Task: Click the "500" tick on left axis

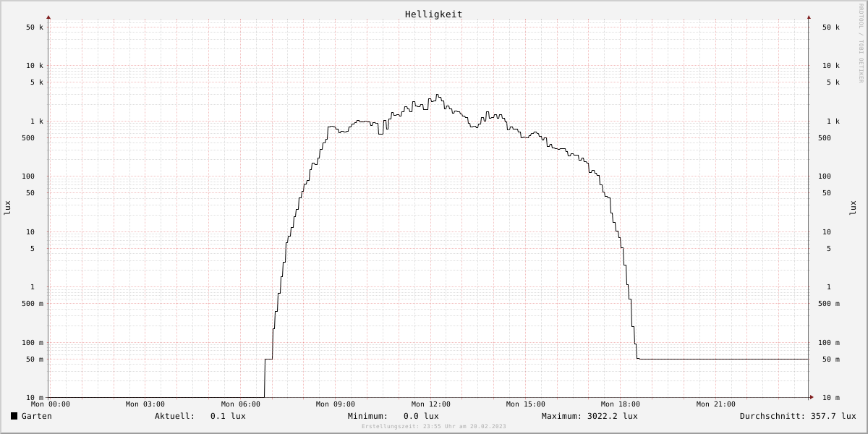Action: click(x=28, y=138)
